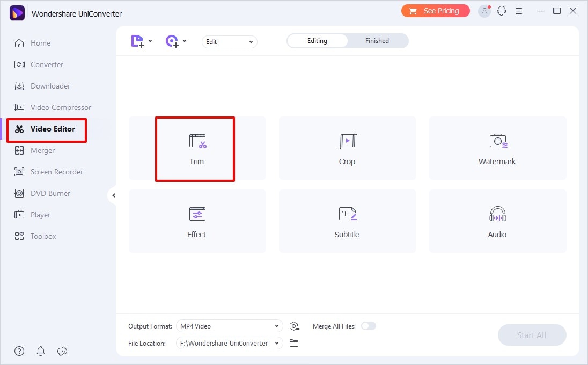The height and width of the screenshot is (365, 588).
Task: Open output format settings gear icon
Action: click(x=295, y=326)
